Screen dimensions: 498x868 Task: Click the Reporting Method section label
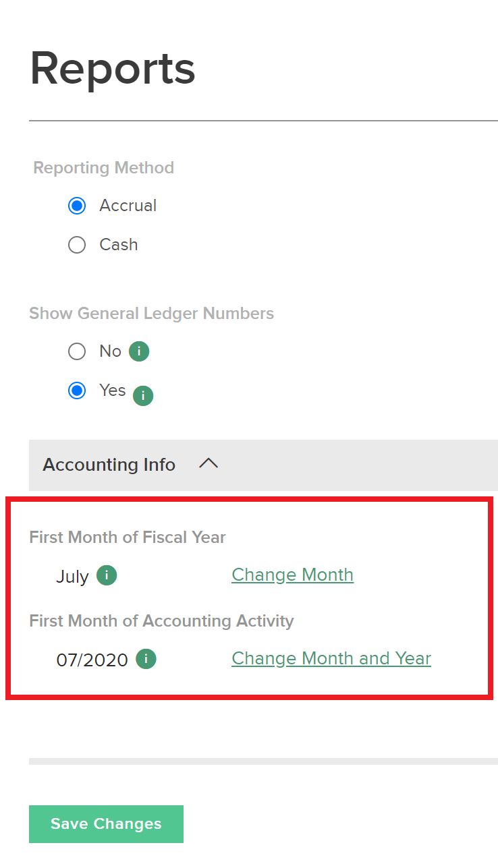(103, 167)
